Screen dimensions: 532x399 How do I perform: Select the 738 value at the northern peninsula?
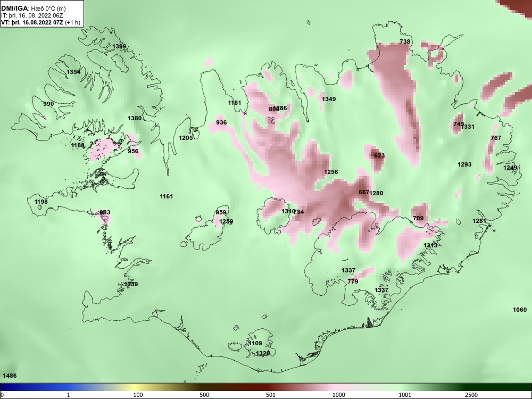(405, 41)
